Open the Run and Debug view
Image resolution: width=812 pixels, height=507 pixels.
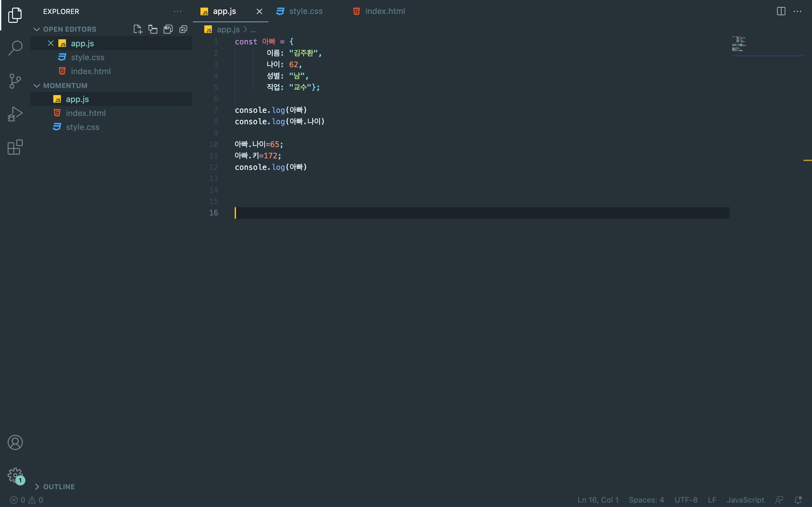pyautogui.click(x=15, y=114)
